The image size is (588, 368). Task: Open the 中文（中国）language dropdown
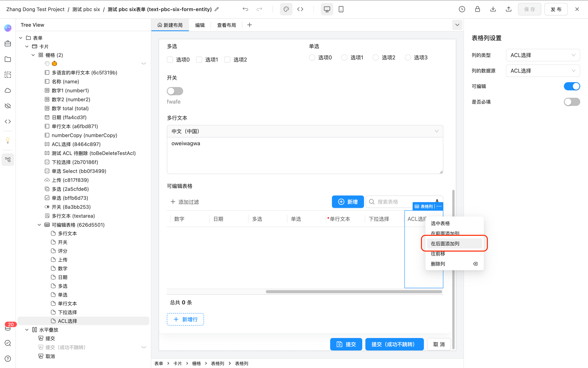click(x=305, y=131)
